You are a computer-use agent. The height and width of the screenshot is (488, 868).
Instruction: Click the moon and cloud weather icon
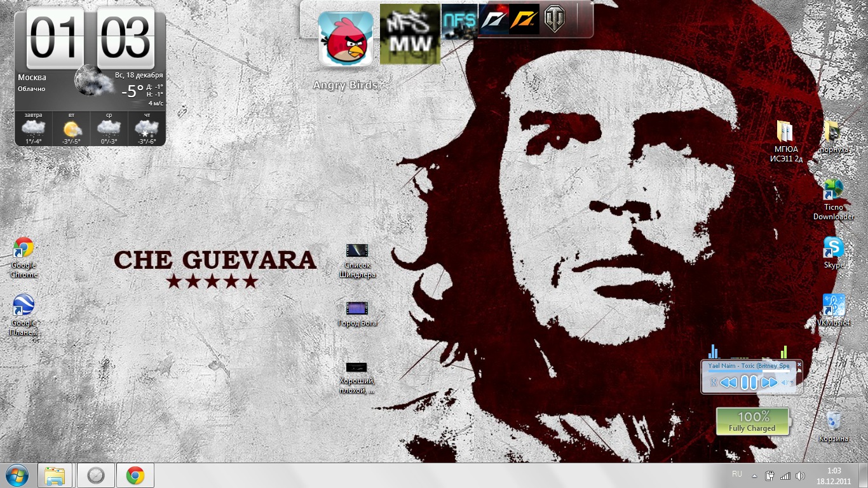(x=93, y=81)
